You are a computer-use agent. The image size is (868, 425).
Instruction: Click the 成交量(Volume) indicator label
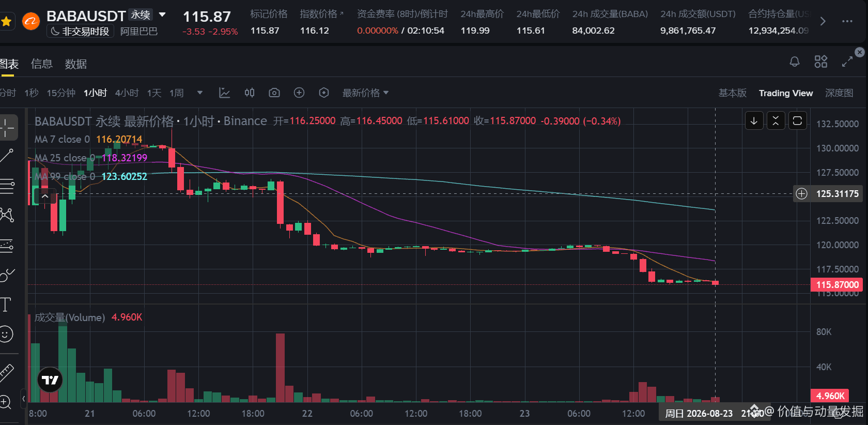70,317
